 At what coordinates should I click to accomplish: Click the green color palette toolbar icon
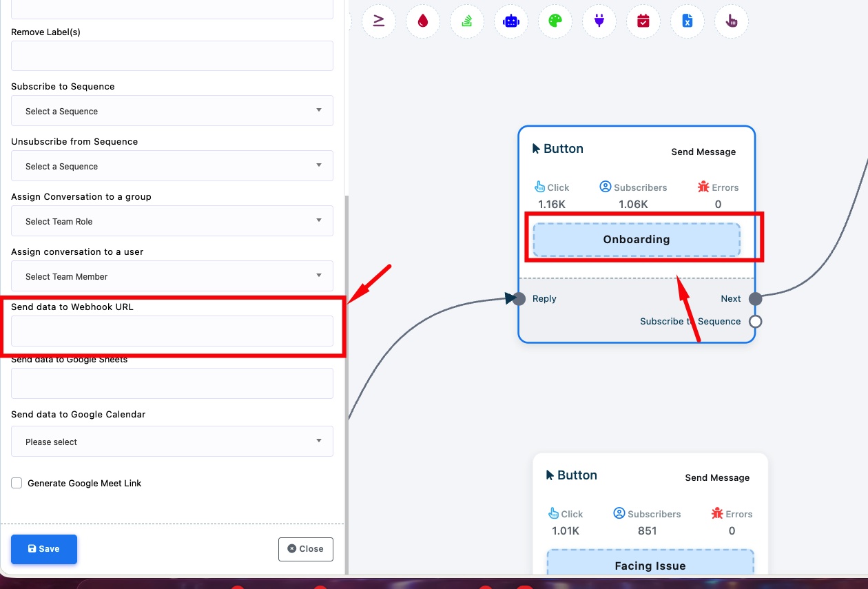coord(555,21)
